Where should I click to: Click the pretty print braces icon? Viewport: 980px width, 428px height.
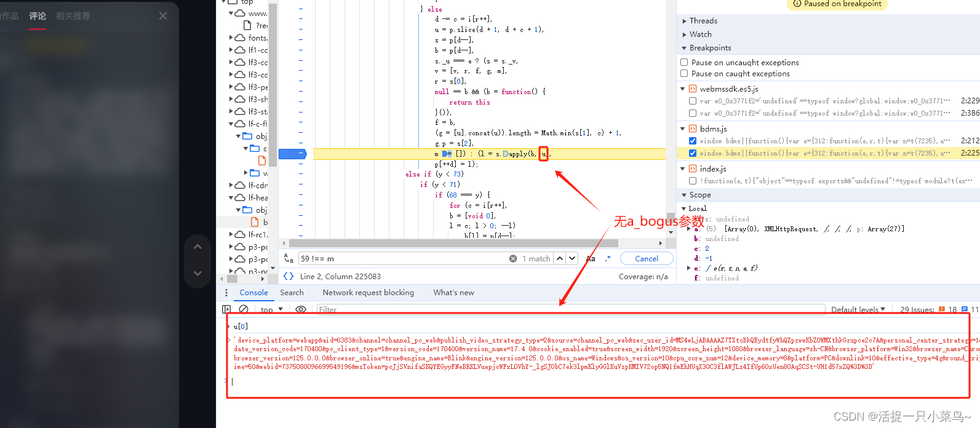288,277
